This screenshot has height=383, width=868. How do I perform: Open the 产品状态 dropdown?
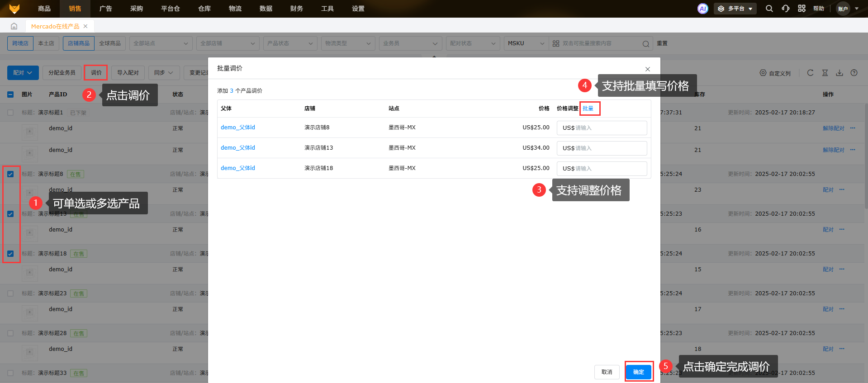pyautogui.click(x=290, y=43)
